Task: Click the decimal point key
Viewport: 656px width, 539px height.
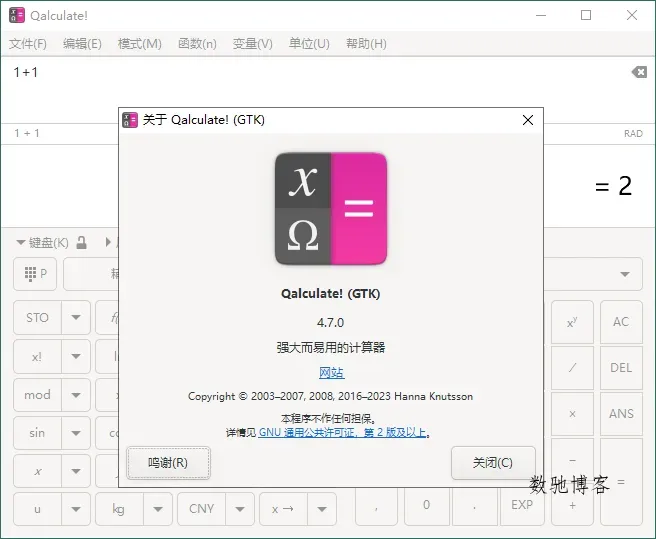Action: pyautogui.click(x=474, y=505)
